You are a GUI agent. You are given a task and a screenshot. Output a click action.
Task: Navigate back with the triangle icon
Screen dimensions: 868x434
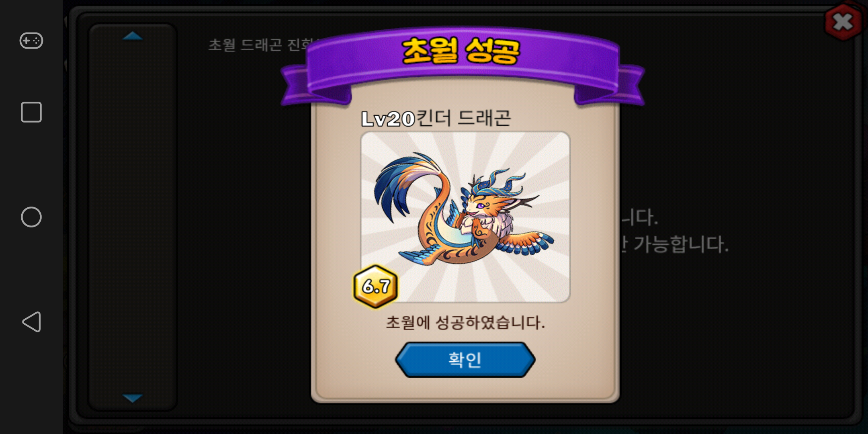[x=31, y=322]
